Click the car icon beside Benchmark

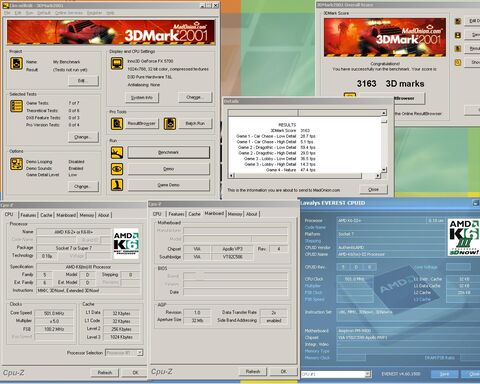click(117, 153)
